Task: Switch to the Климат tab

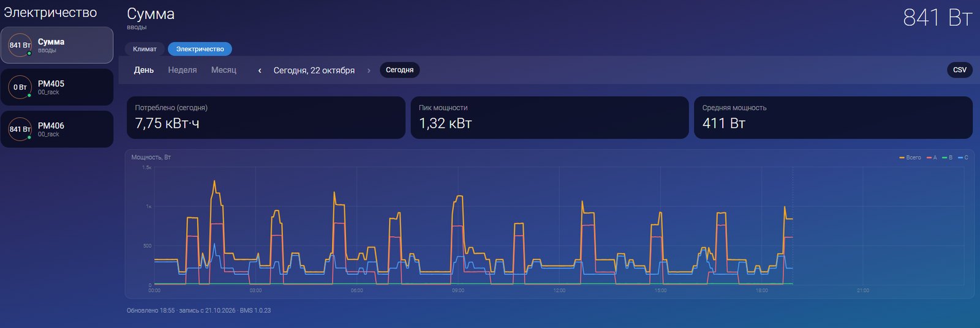Action: tap(145, 49)
